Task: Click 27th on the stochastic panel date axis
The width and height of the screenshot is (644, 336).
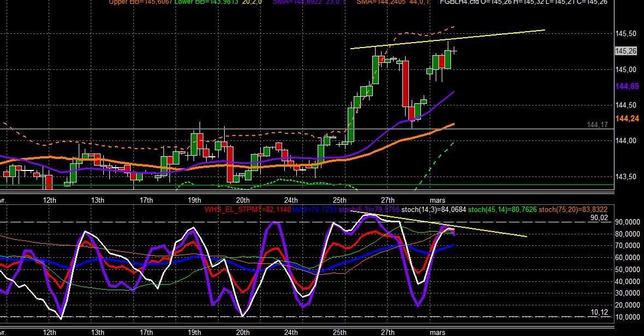Action: (x=387, y=332)
